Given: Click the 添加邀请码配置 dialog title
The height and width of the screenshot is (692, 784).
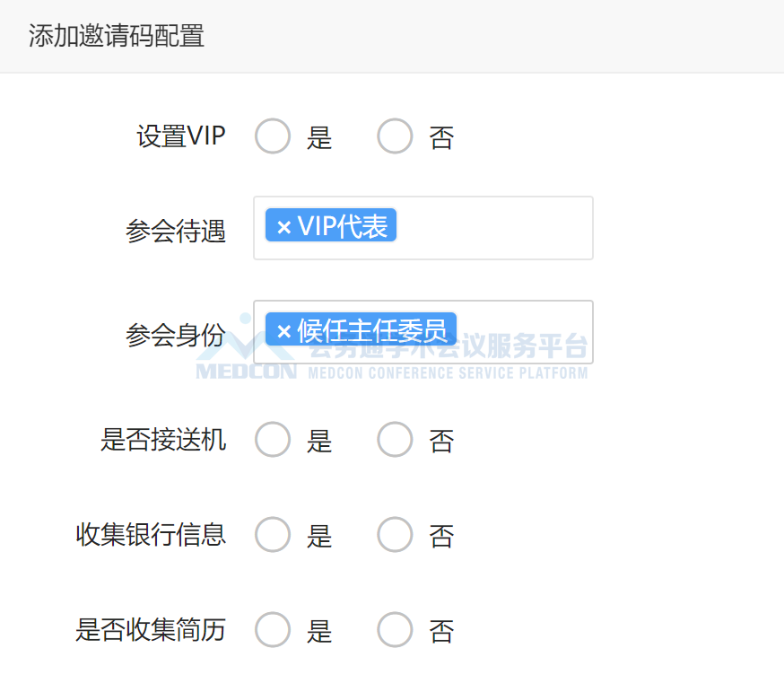Looking at the screenshot, I should [116, 36].
